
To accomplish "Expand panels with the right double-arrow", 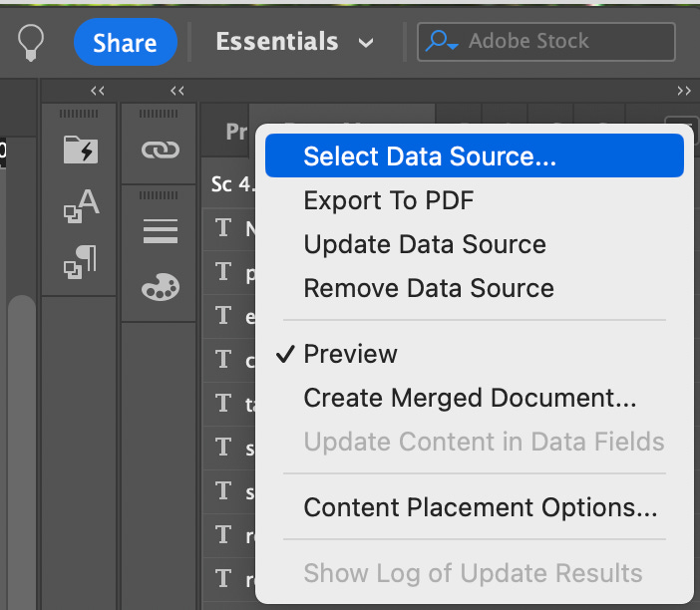I will [x=684, y=91].
